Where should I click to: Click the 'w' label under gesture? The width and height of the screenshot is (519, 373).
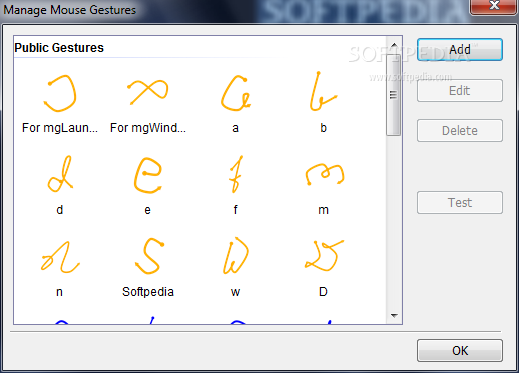(x=235, y=292)
